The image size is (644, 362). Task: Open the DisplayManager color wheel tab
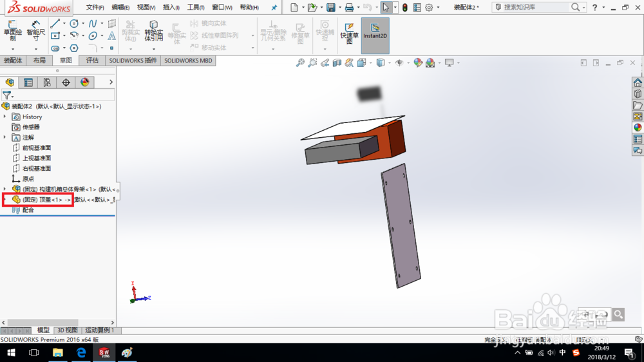(84, 82)
